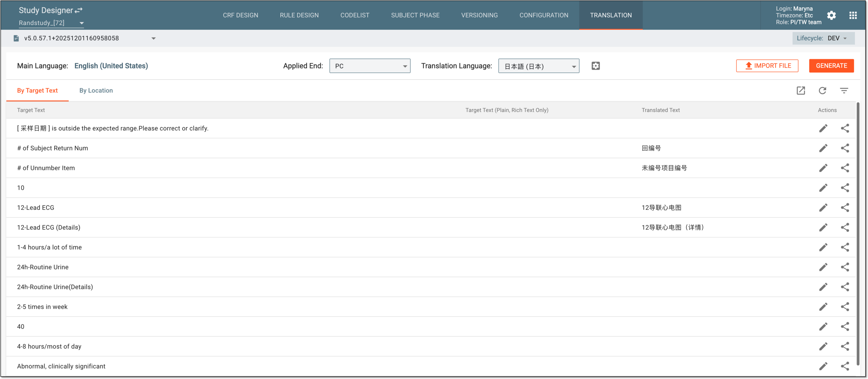The image size is (868, 379).
Task: Share icon for 'Abnormal, clinically significant' row
Action: click(x=845, y=366)
